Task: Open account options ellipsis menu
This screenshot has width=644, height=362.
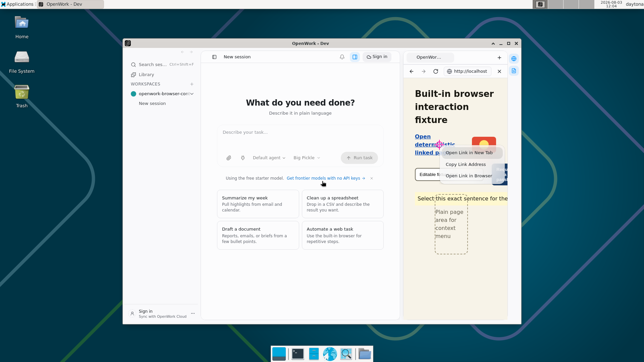Action: tap(193, 313)
